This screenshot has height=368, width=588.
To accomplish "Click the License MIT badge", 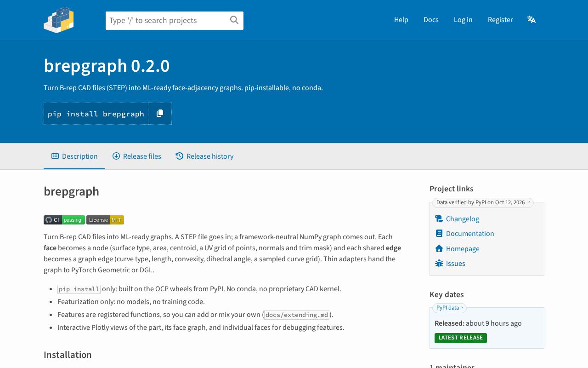I will tap(105, 220).
